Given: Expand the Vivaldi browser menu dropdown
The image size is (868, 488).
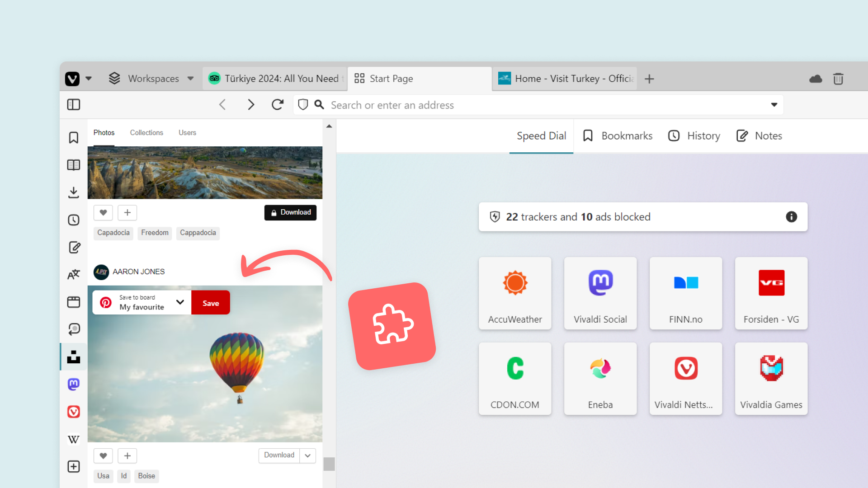Looking at the screenshot, I should (88, 78).
